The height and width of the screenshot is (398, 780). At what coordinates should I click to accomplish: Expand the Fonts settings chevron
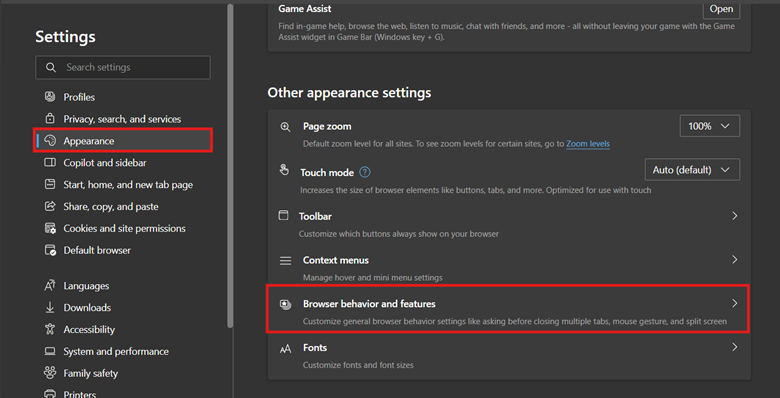click(735, 347)
